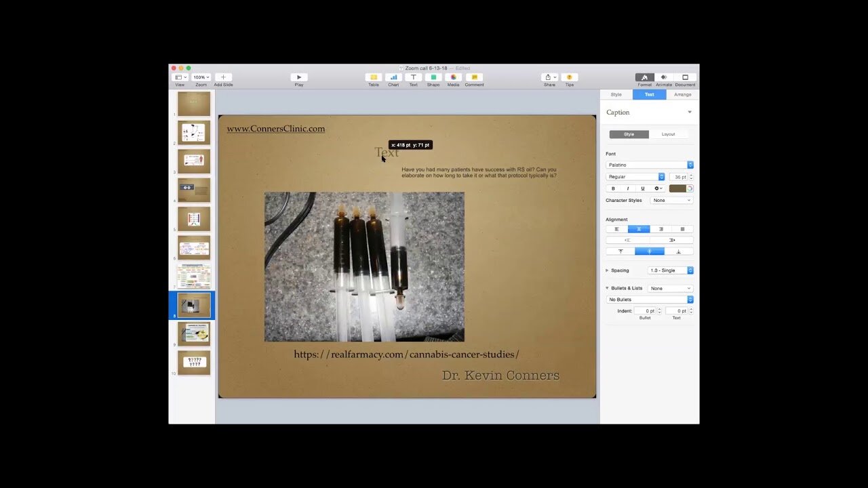Screen dimensions: 868x488
Task: Collapse the Bullets & Lists section
Action: 607,288
